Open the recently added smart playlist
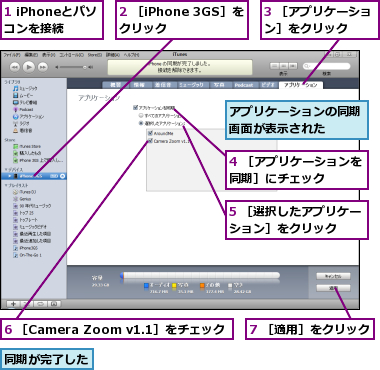The height and width of the screenshot is (370, 380). [32, 241]
